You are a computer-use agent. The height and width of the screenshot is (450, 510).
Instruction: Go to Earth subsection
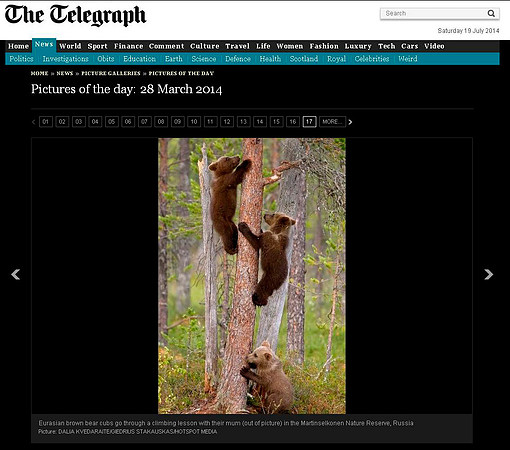[174, 59]
